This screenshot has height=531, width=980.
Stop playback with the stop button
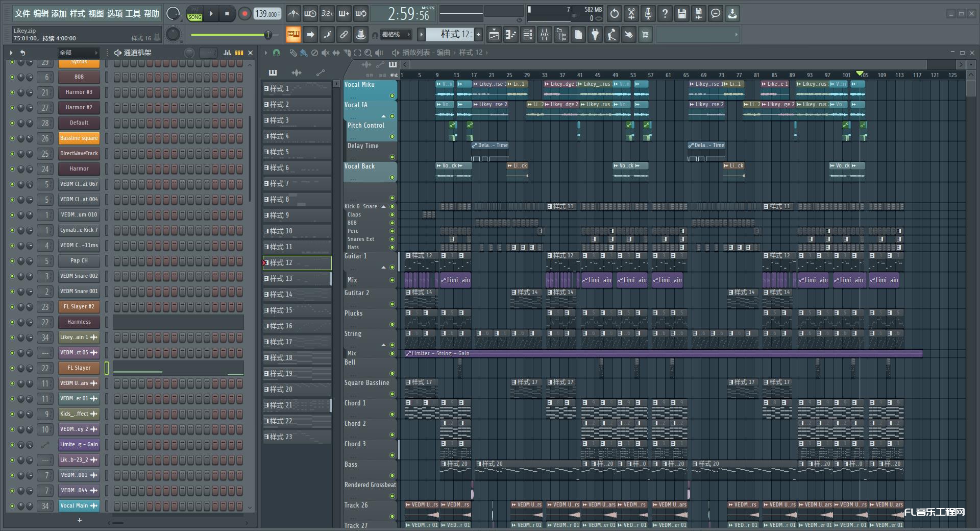(227, 14)
